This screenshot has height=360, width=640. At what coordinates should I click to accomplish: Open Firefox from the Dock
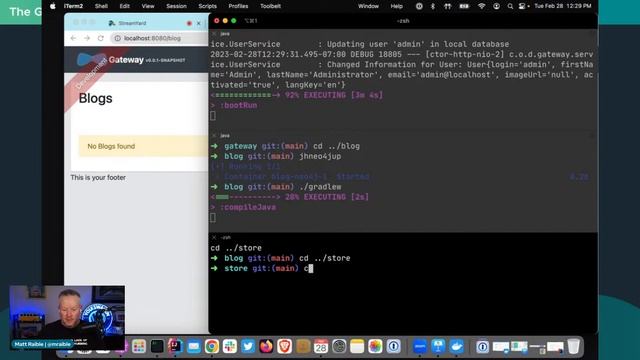[x=266, y=346]
